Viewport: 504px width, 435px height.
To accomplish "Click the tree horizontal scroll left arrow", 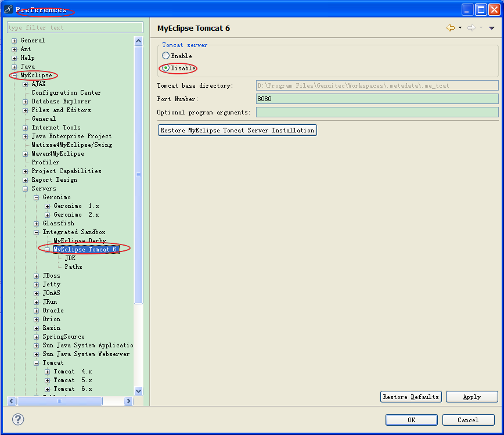I will (x=12, y=401).
